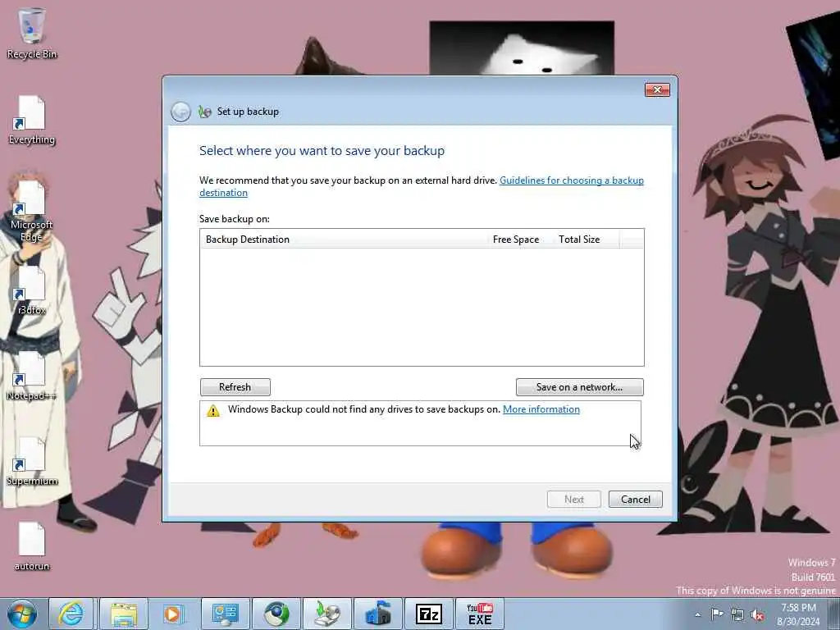The width and height of the screenshot is (840, 630).
Task: Click the taskbar clock showing 7:58 PM
Action: 798,614
